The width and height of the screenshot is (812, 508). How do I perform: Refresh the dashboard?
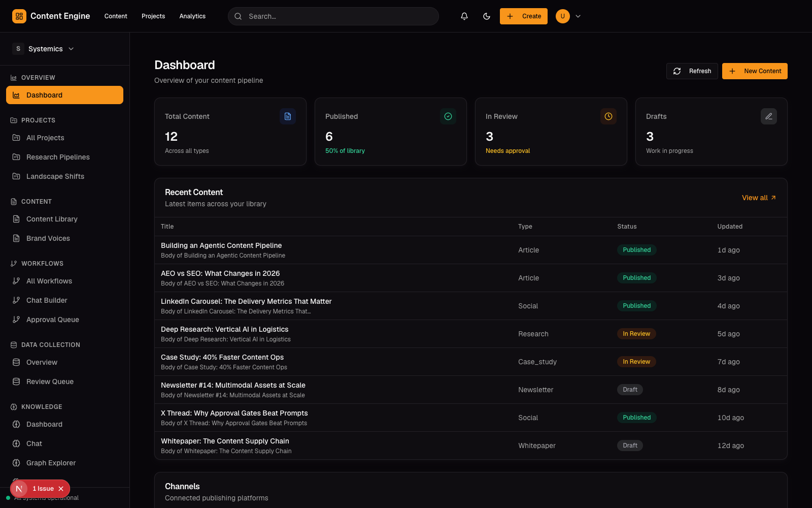coord(692,71)
